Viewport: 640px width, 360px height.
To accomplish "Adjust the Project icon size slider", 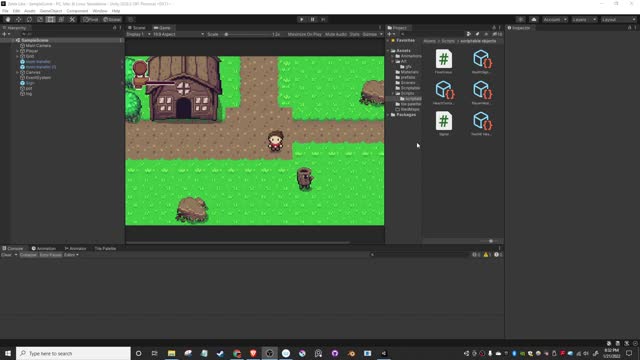I will [491, 241].
